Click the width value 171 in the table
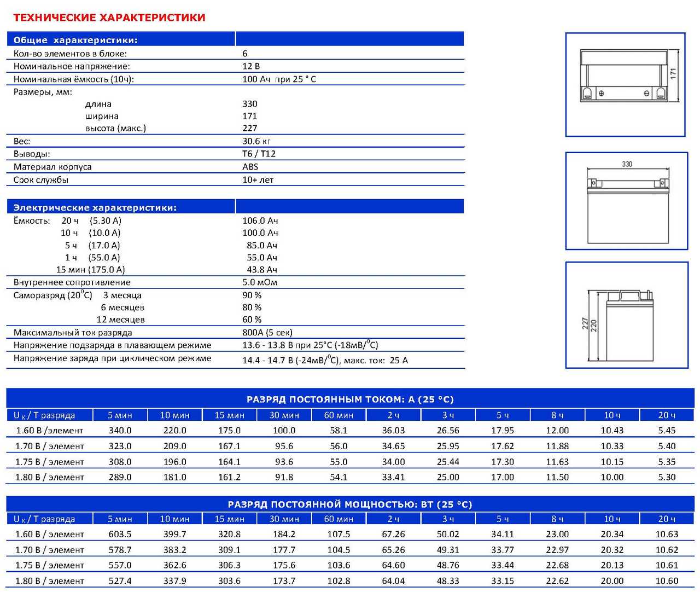 tap(250, 116)
